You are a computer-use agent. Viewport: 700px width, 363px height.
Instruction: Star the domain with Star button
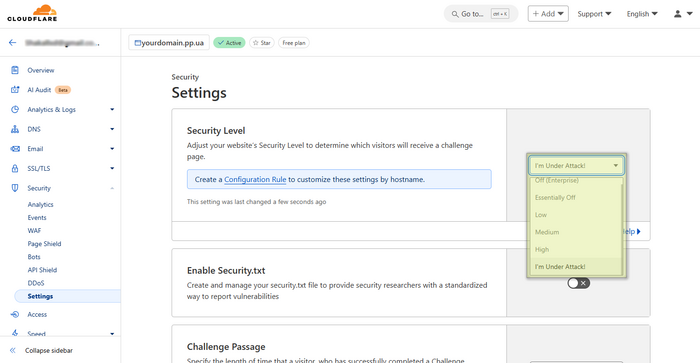262,43
